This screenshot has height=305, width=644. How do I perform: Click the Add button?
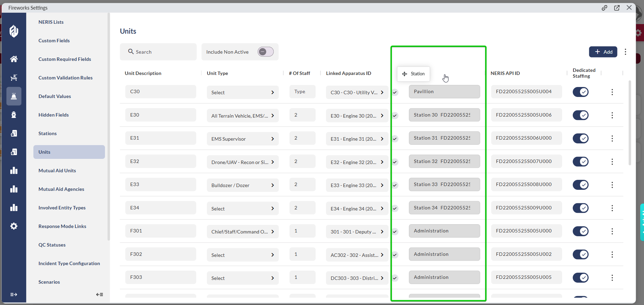click(x=603, y=52)
